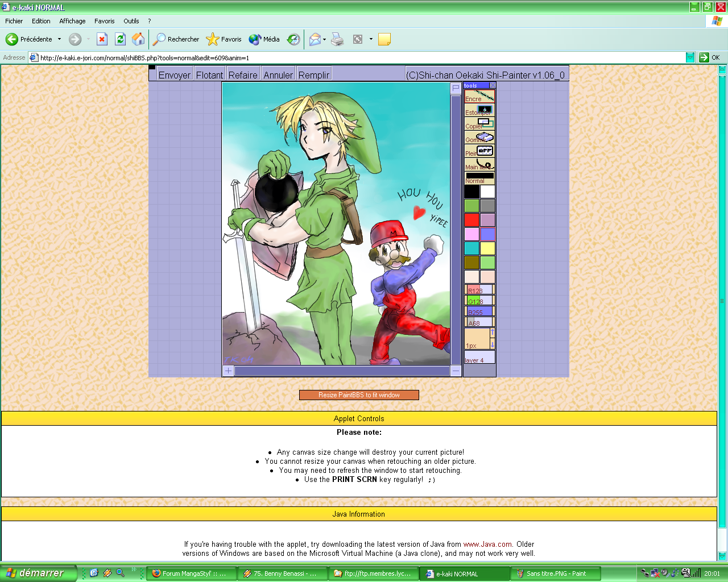Select the Copier tool
Screen dimensions: 728x582
pyautogui.click(x=479, y=123)
